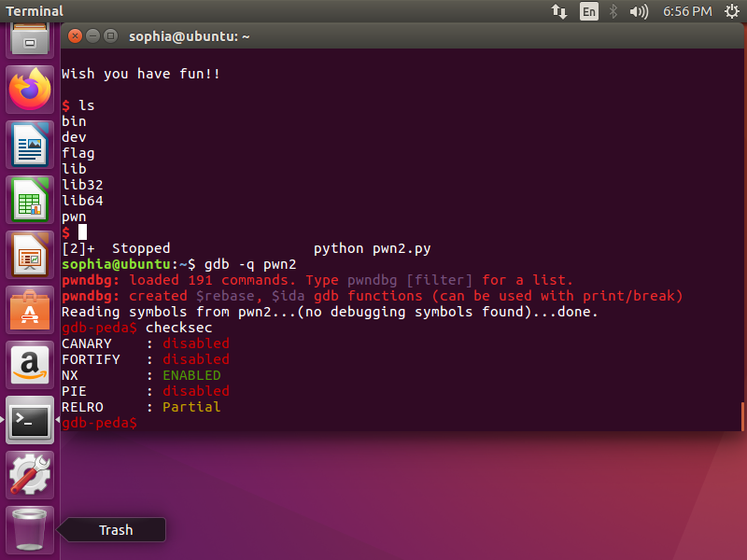This screenshot has height=560, width=747.
Task: Open the sound volume indicator menu
Action: point(639,11)
